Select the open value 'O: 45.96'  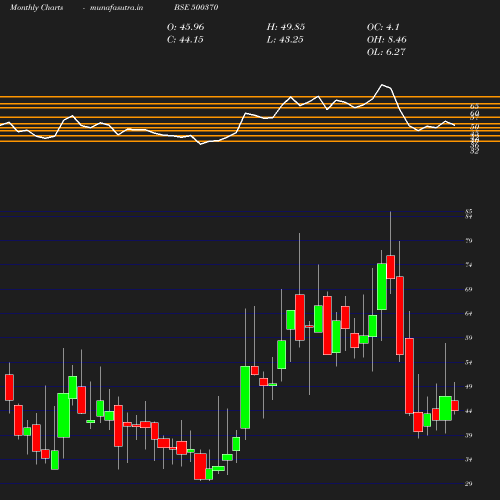pos(185,27)
